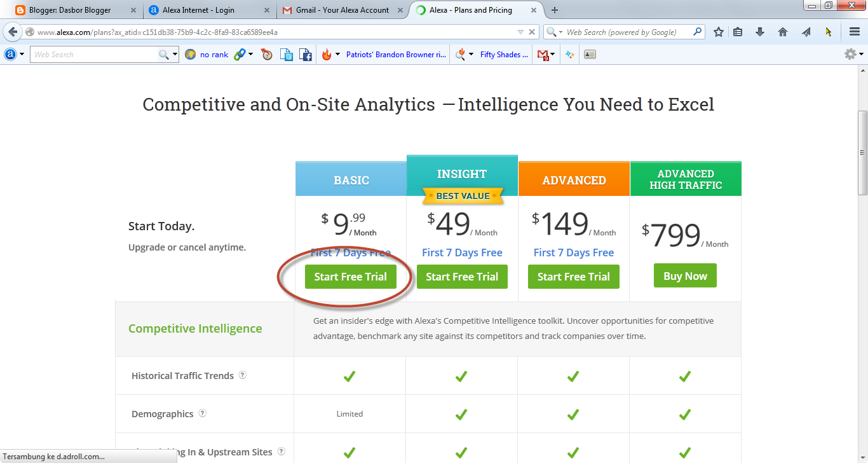Click the Wayback compass toolbar icon
This screenshot has height=463, width=868.
[x=267, y=55]
